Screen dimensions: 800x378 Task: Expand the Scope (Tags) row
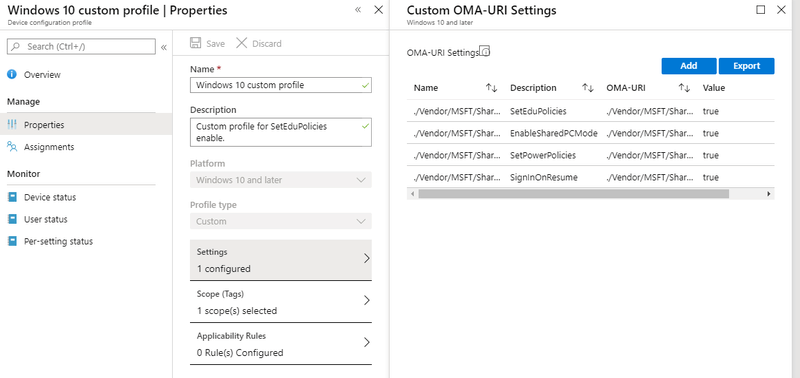(281, 301)
